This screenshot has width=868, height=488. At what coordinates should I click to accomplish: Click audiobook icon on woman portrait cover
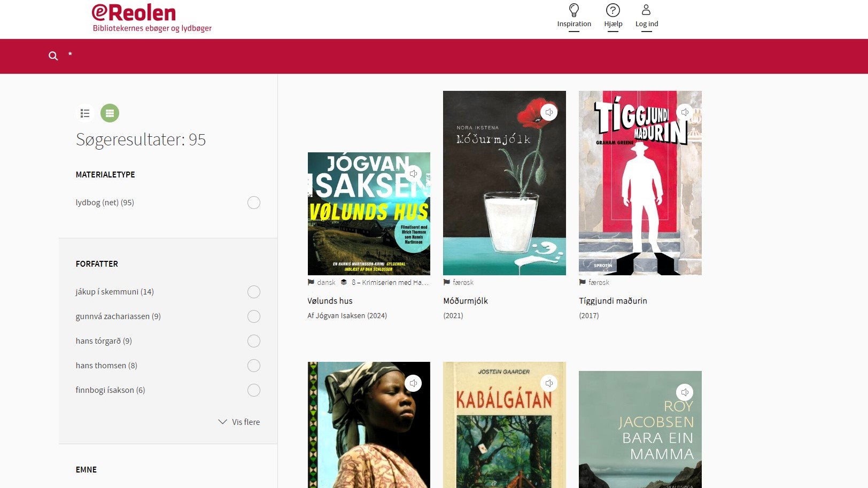pos(413,383)
